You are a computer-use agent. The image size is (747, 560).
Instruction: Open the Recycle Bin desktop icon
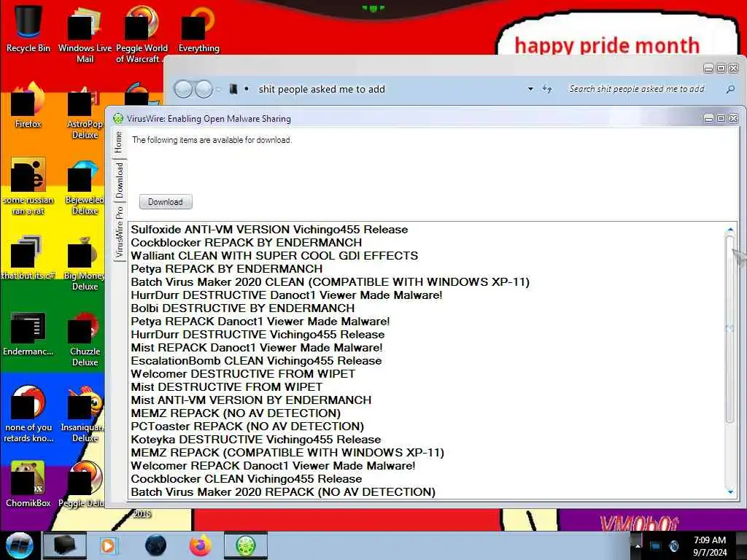pyautogui.click(x=28, y=28)
